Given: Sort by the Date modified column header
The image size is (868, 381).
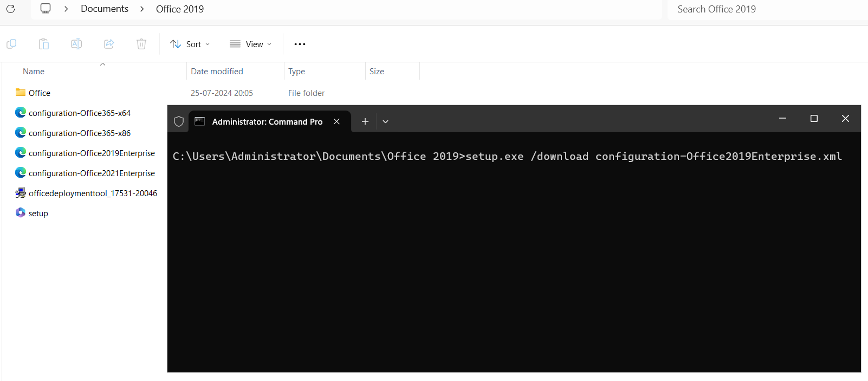Looking at the screenshot, I should 217,72.
